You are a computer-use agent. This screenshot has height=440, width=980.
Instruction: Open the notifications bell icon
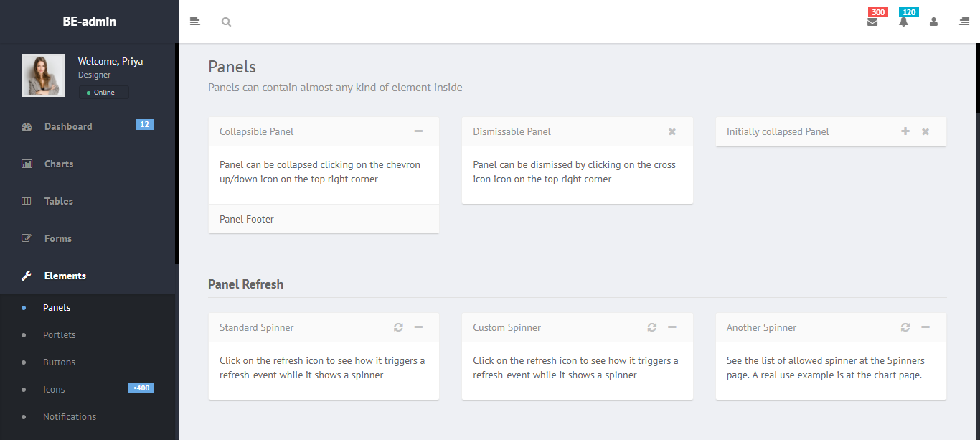click(903, 22)
